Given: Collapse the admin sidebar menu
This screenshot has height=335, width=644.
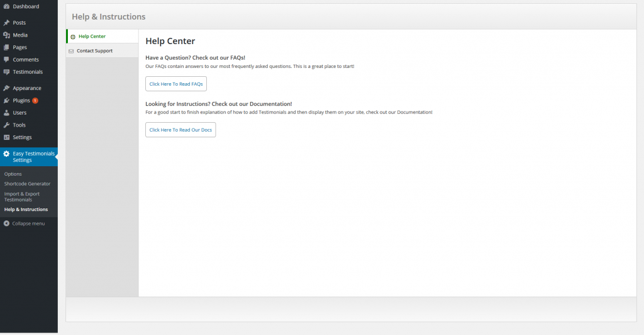Looking at the screenshot, I should tap(25, 224).
